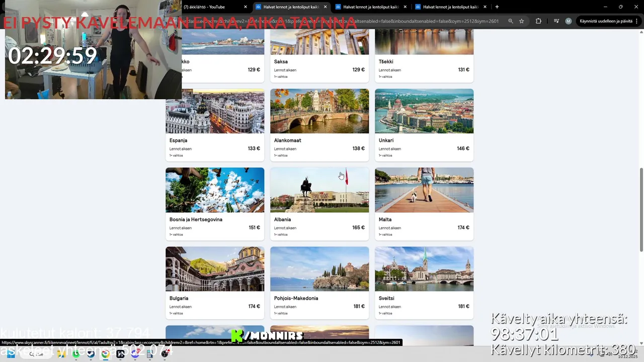Open a new tab with the plus button

click(497, 7)
